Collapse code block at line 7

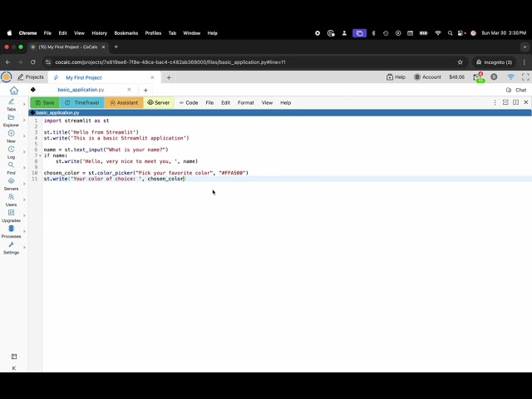point(40,155)
